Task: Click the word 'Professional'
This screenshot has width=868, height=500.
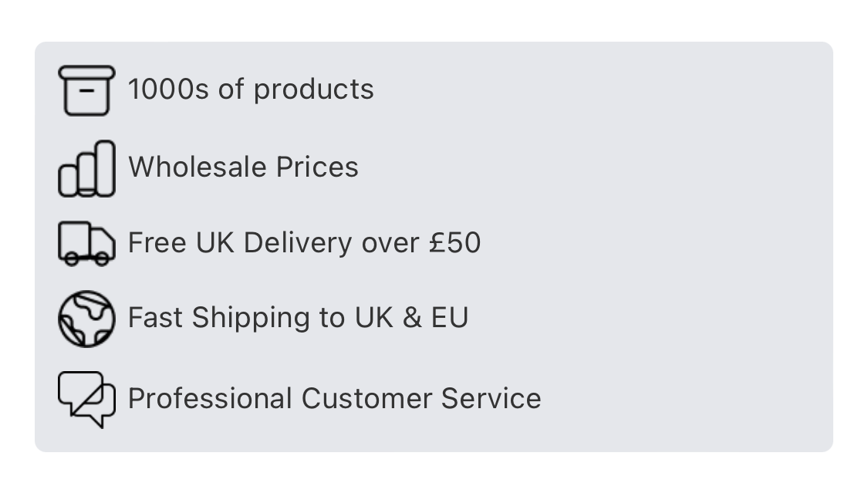Action: click(x=211, y=398)
